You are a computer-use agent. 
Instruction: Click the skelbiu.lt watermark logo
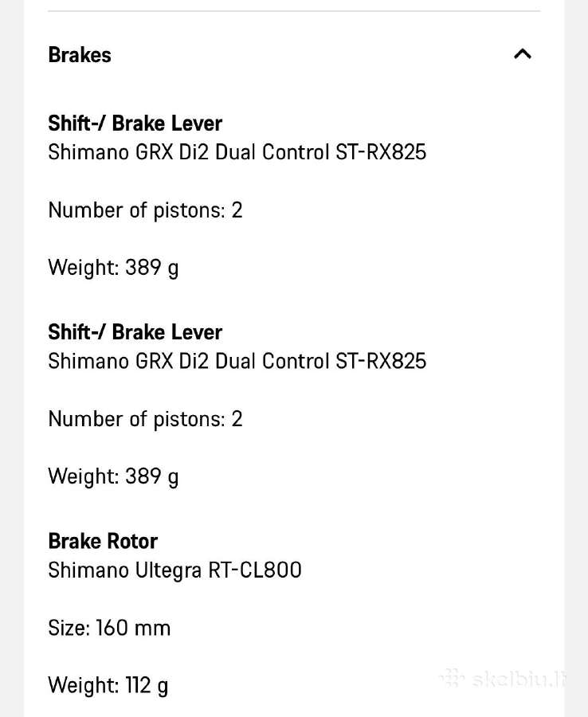(503, 679)
